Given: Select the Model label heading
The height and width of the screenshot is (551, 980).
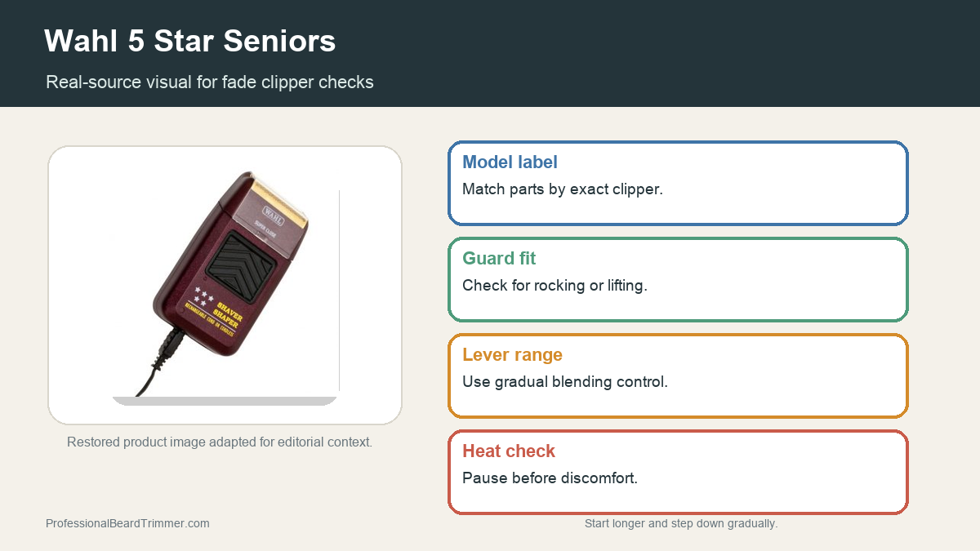Looking at the screenshot, I should (x=510, y=162).
